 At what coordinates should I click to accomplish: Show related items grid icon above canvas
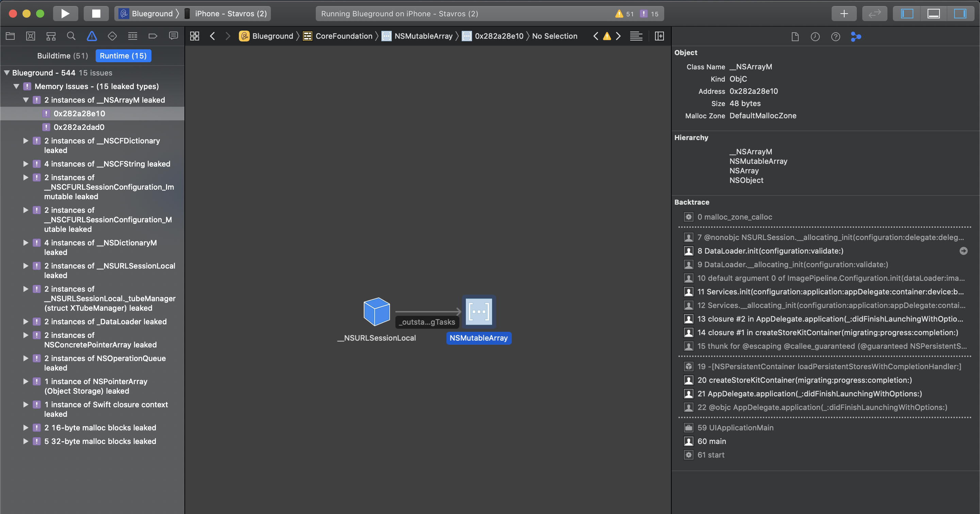(194, 36)
